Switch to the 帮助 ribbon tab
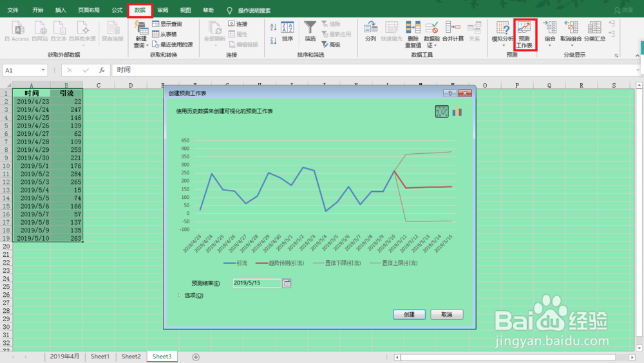Viewport: 644px width, 363px height. coord(208,10)
